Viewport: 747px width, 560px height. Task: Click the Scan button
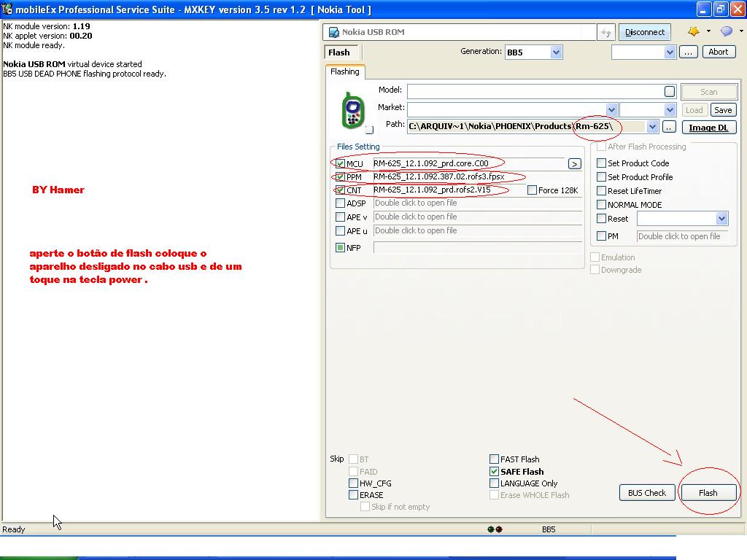click(708, 92)
